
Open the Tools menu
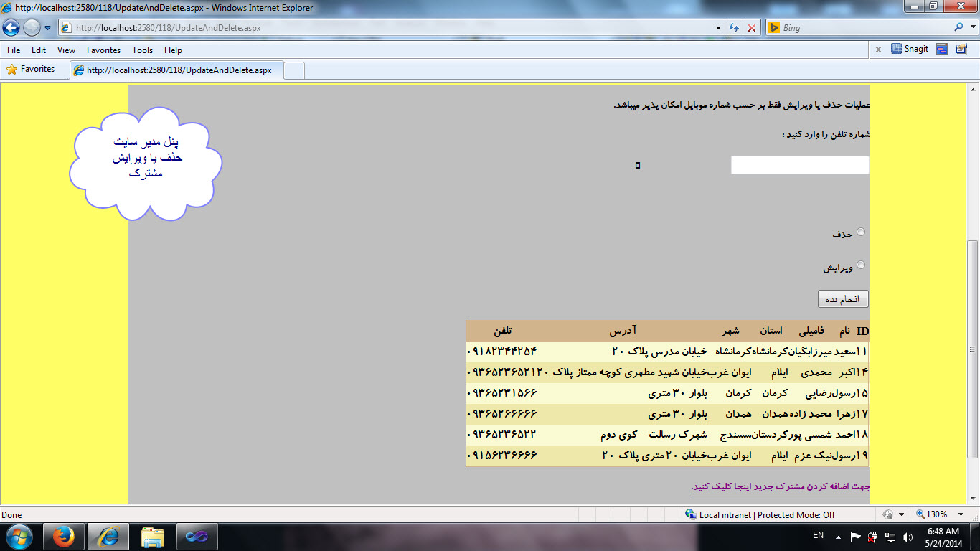pyautogui.click(x=143, y=50)
